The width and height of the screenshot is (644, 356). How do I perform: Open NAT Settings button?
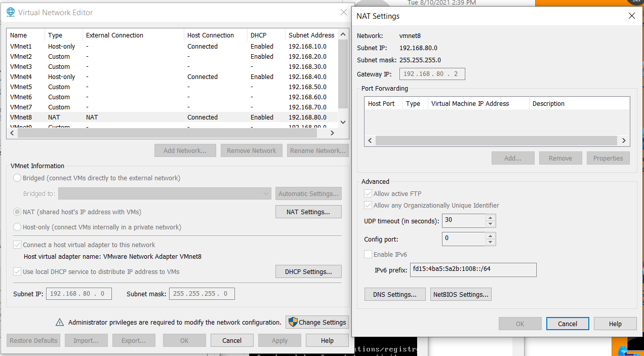click(308, 212)
